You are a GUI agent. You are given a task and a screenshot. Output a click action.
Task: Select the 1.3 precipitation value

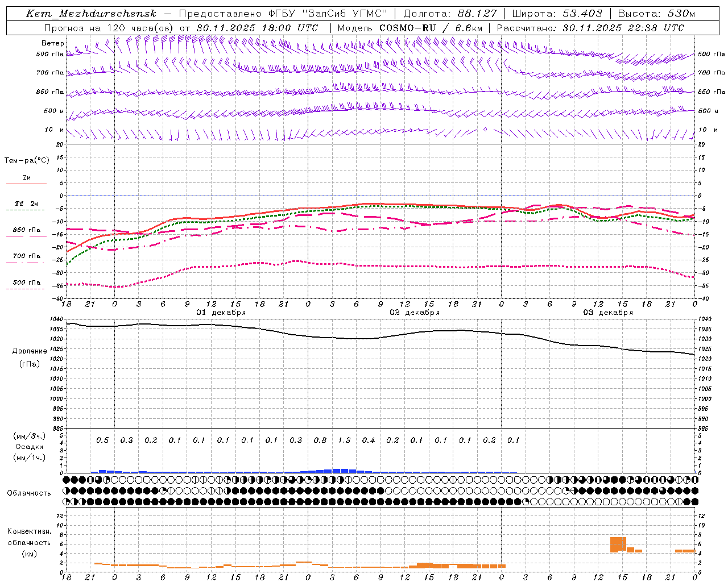[344, 440]
